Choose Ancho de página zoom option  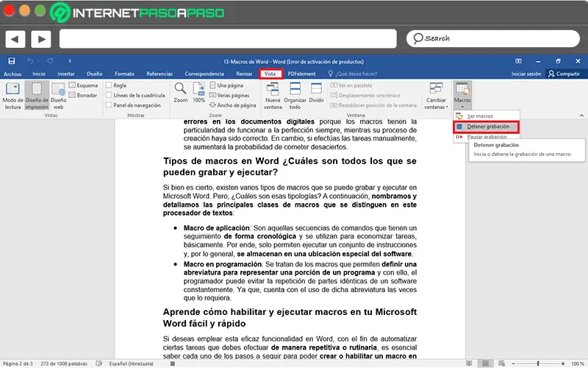(233, 105)
